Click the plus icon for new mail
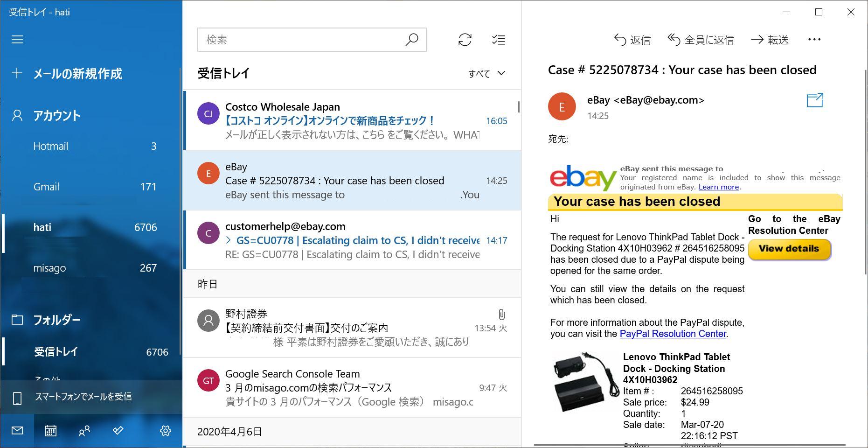Image resolution: width=868 pixels, height=448 pixels. click(x=17, y=73)
